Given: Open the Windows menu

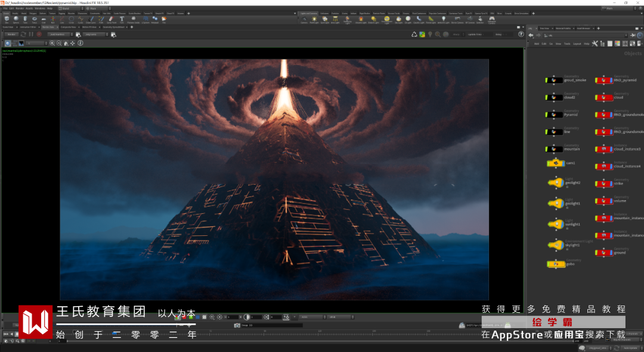Looking at the screenshot, I should pyautogui.click(x=40, y=8).
